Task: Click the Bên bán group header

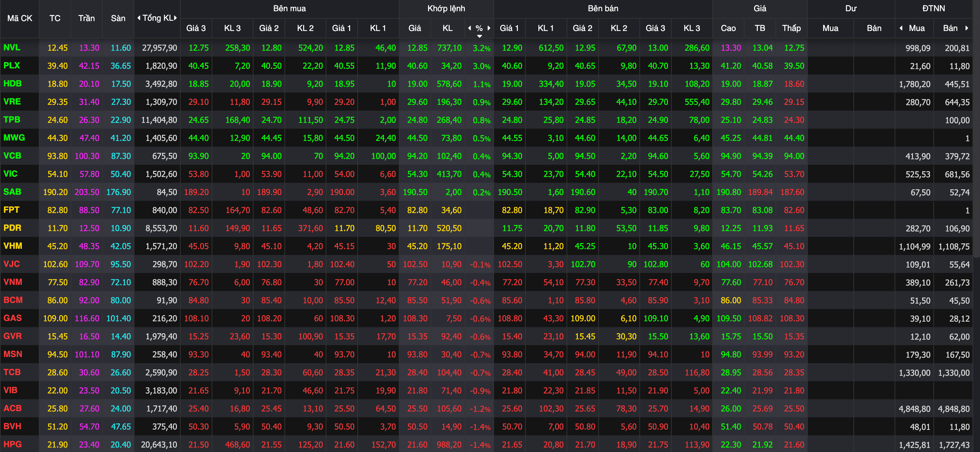Action: point(603,9)
